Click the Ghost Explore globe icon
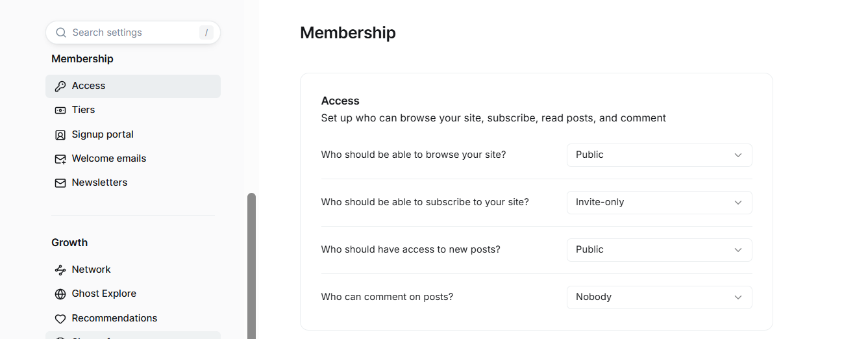 (60, 294)
